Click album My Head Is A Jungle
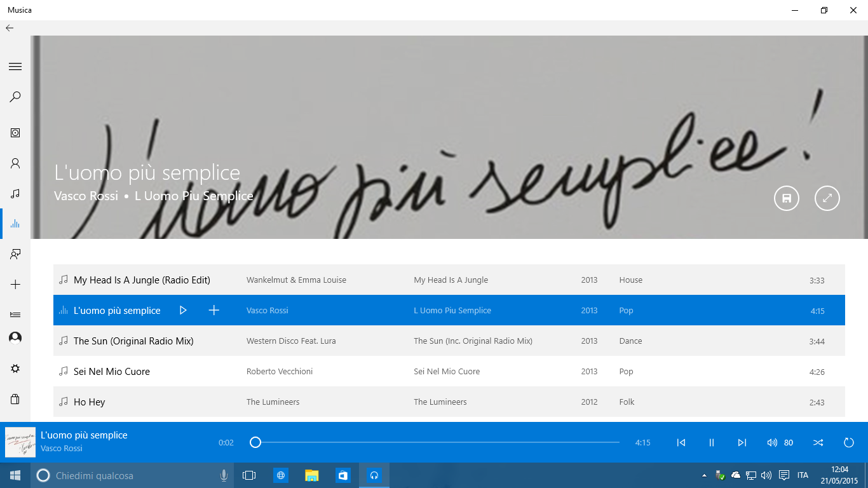The image size is (868, 488). [451, 280]
